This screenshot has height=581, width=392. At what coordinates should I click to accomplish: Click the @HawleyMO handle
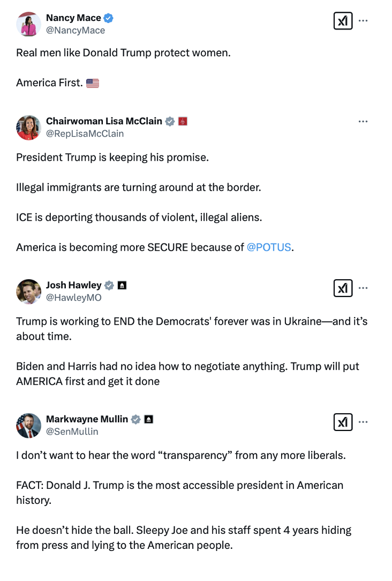[73, 297]
